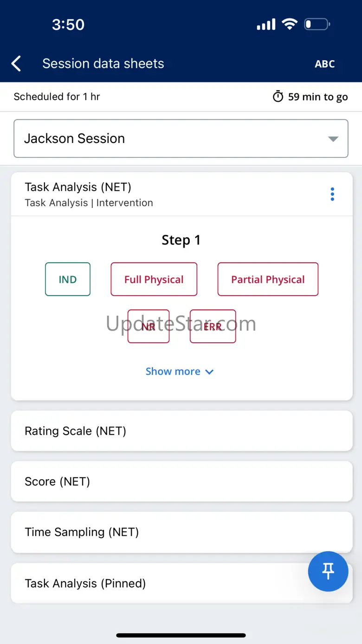Select the Full Physical prompt option
Viewport: 362px width, 644px height.
click(x=154, y=280)
